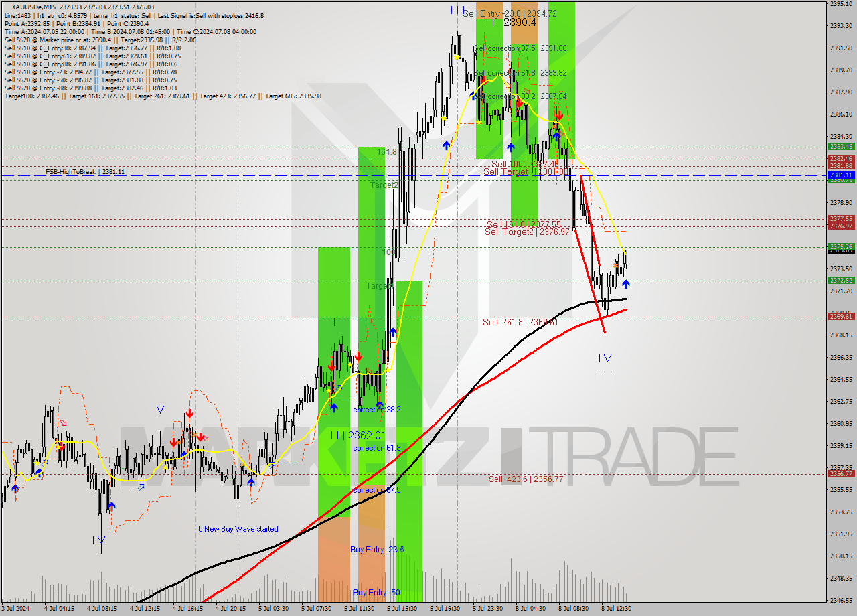
Task: Select the 'Sell 100 | 2382.46' level label
Action: coord(525,164)
